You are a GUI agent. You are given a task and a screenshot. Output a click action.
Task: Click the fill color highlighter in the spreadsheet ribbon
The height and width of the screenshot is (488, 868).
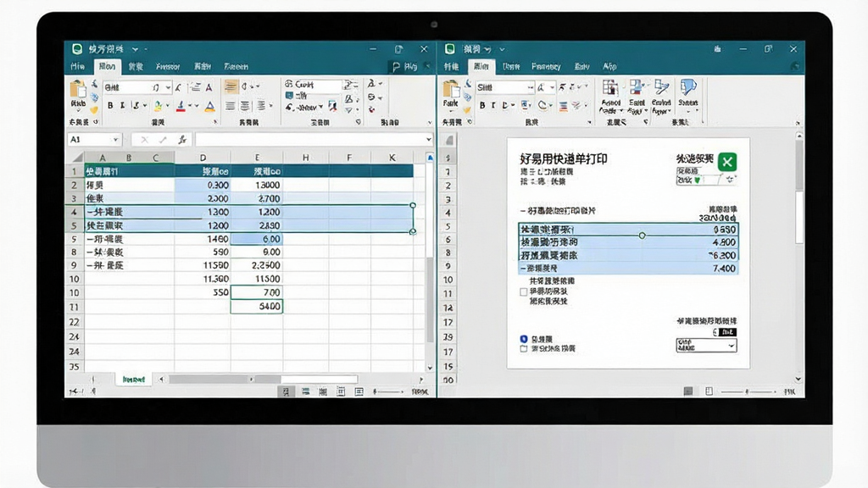[x=159, y=106]
